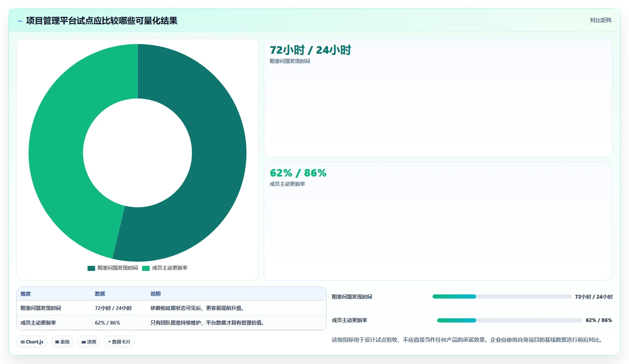Click the 数据 column header
This screenshot has width=629, height=364.
coord(100,294)
